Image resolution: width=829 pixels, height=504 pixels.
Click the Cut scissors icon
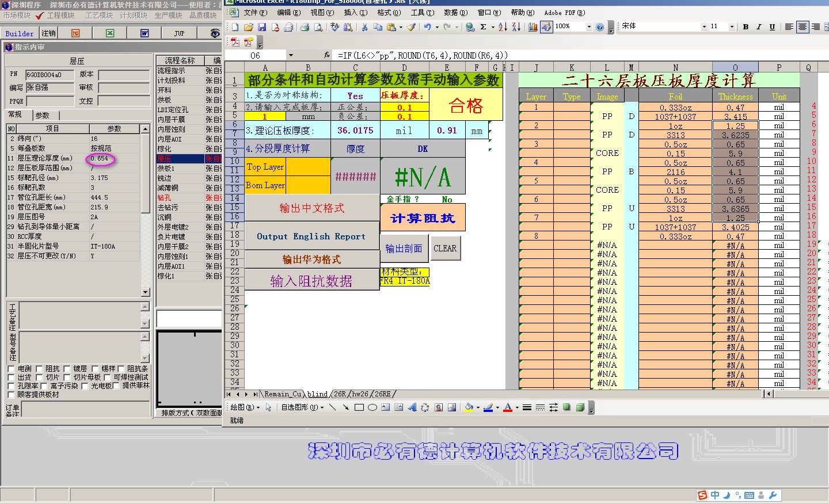tap(364, 26)
